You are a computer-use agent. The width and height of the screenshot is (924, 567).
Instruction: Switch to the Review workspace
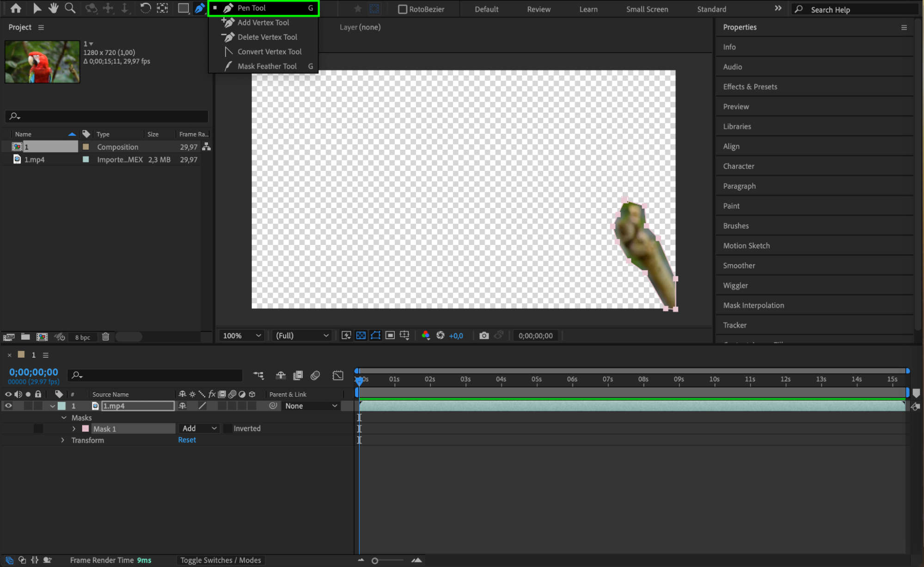pyautogui.click(x=538, y=9)
